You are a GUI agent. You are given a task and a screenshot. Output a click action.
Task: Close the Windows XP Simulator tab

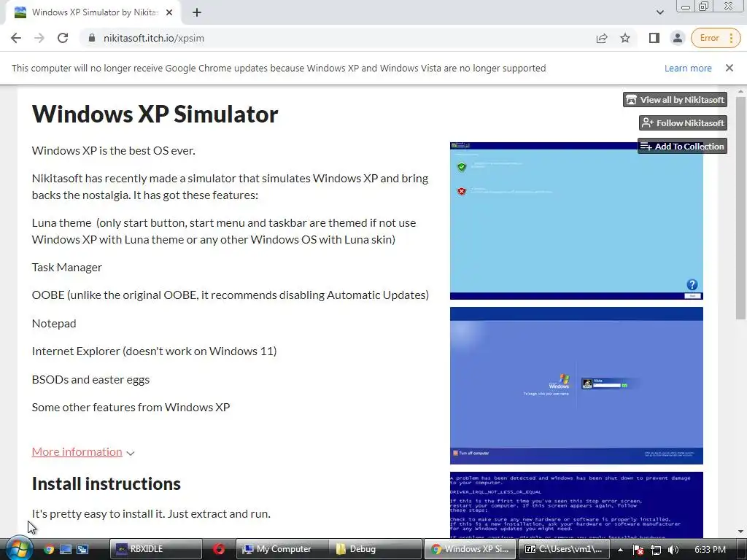(169, 12)
